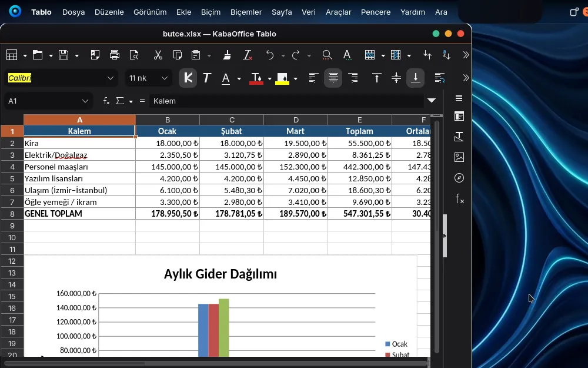The width and height of the screenshot is (588, 368).
Task: Save the document with the floppy icon
Action: [x=64, y=55]
